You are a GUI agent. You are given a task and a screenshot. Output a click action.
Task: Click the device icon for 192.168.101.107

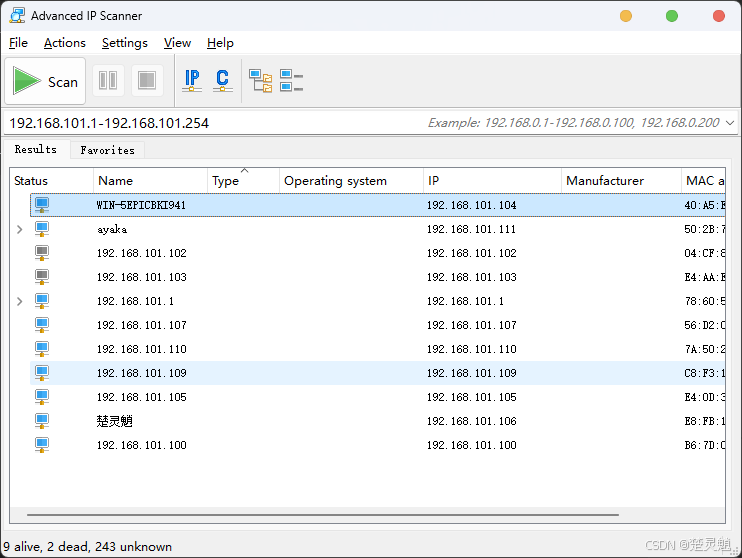42,325
